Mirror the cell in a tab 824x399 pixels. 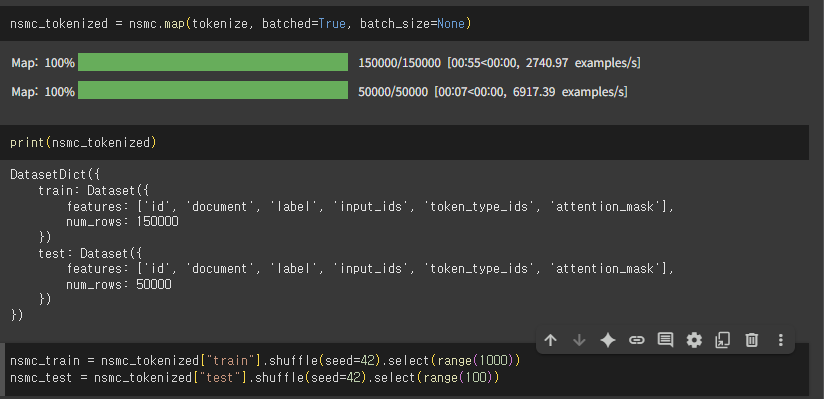pyautogui.click(x=723, y=340)
